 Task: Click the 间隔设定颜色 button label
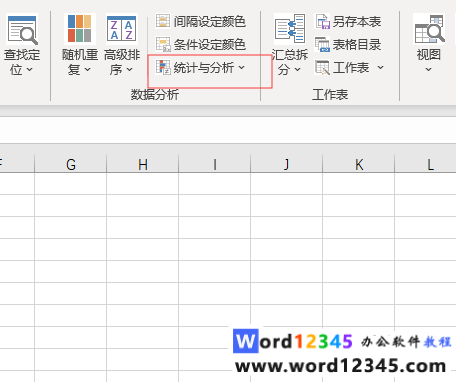(210, 21)
